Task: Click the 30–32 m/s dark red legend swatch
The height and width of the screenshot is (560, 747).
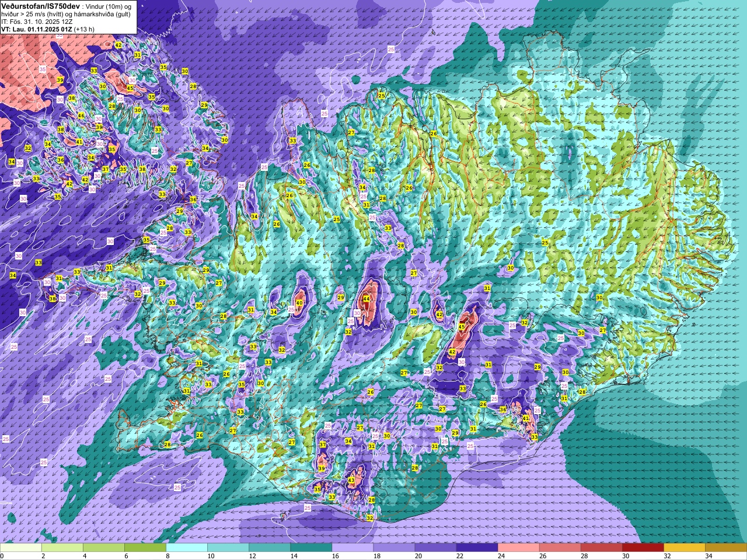Action: 643,548
